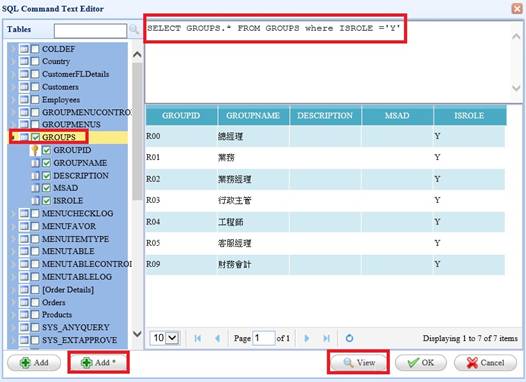Sort by ISROLE column header
Viewport: 526px width, 382px height.
tap(469, 115)
